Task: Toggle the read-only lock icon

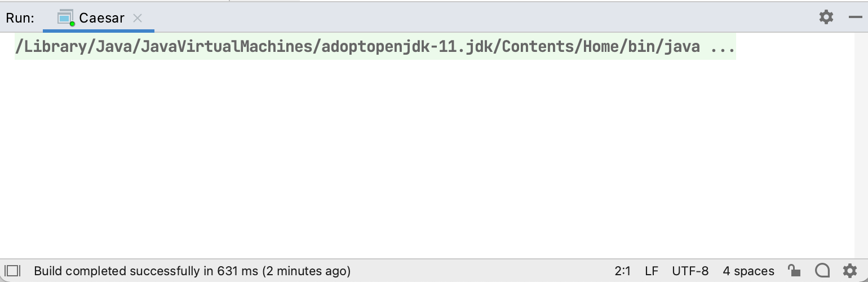Action: pyautogui.click(x=794, y=271)
